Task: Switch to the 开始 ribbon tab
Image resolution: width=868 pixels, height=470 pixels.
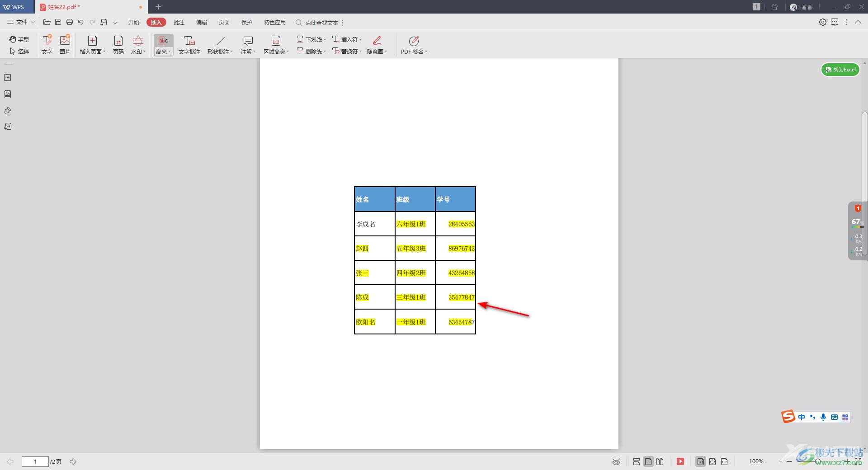Action: point(134,22)
